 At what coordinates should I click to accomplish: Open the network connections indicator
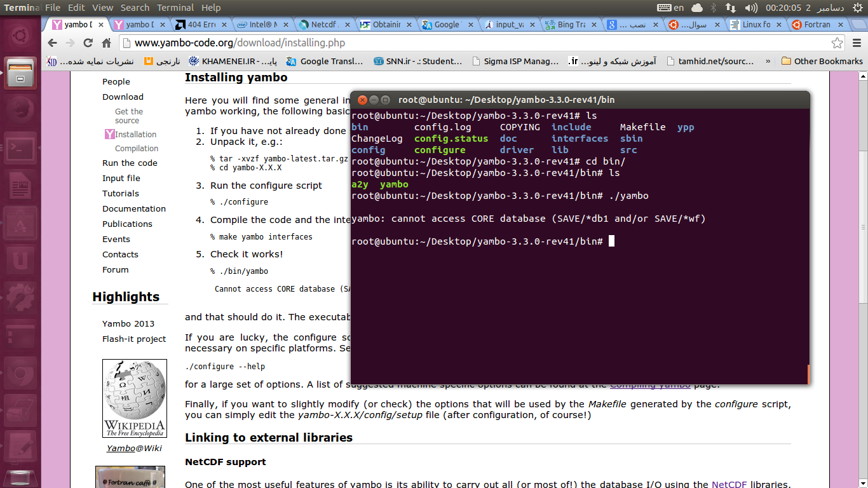730,8
